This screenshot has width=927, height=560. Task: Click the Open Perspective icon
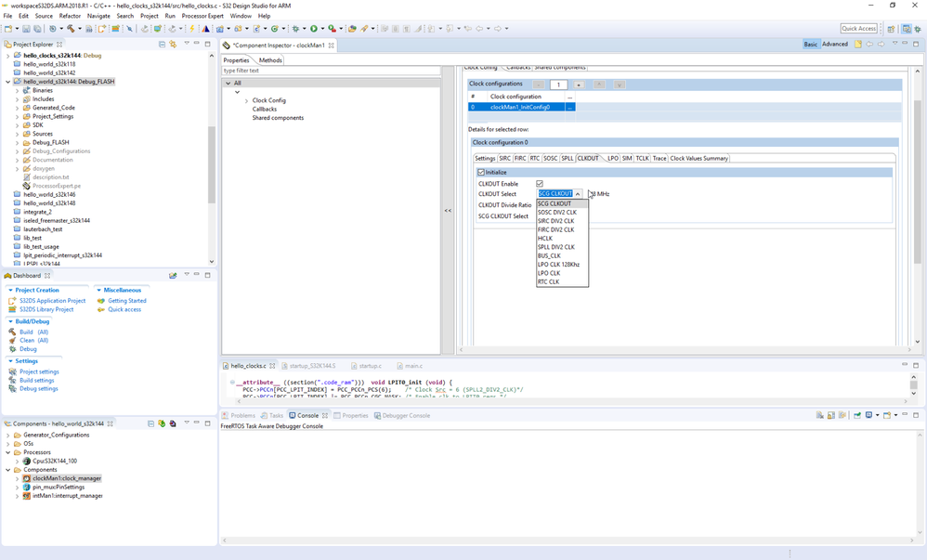891,29
